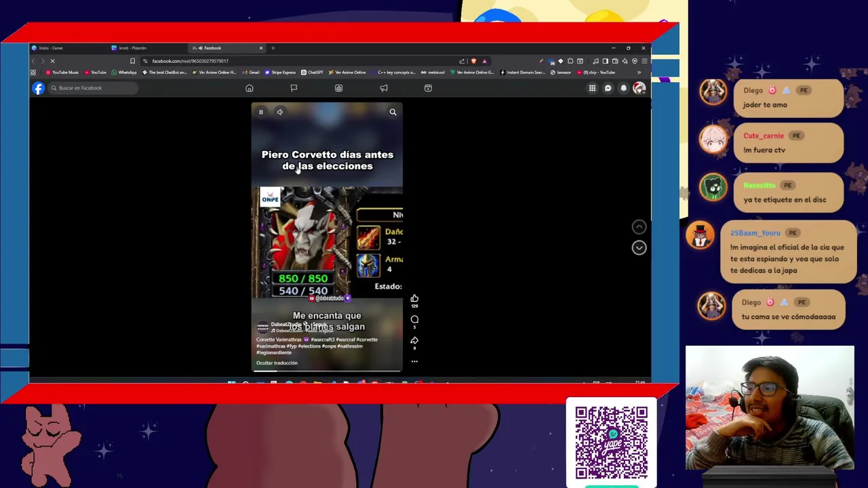Open the #legionardiente hashtag
Screen dimensions: 868x488
(x=274, y=352)
